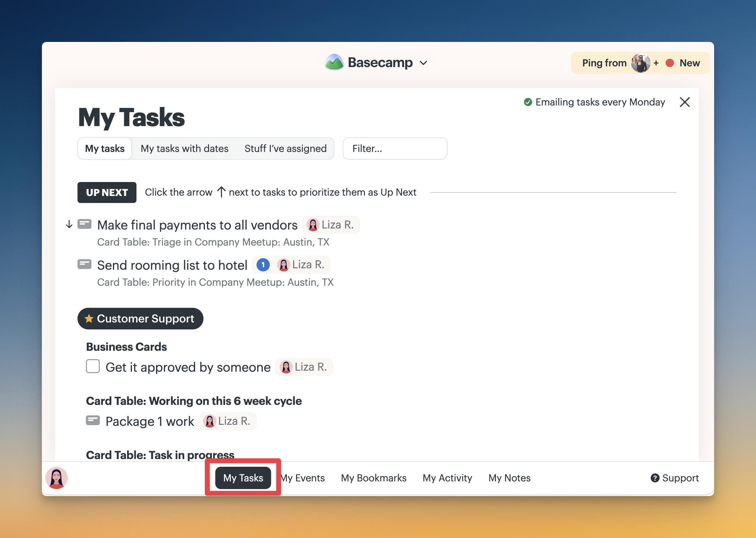Click the Basecamp mountain logo icon
The width and height of the screenshot is (756, 538).
(x=334, y=63)
